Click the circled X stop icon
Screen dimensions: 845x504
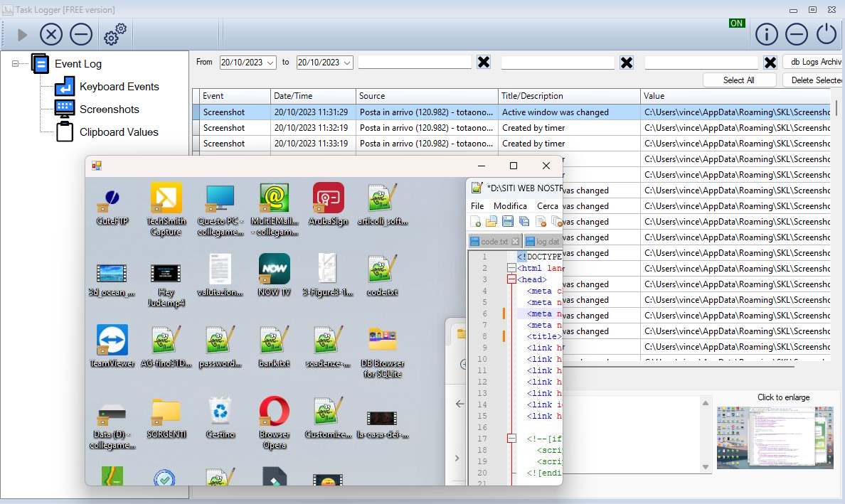coord(51,34)
